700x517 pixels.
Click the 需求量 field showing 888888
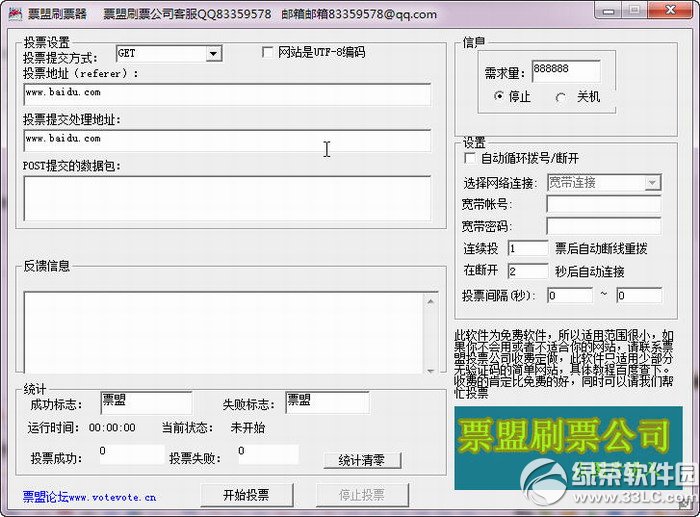point(565,72)
